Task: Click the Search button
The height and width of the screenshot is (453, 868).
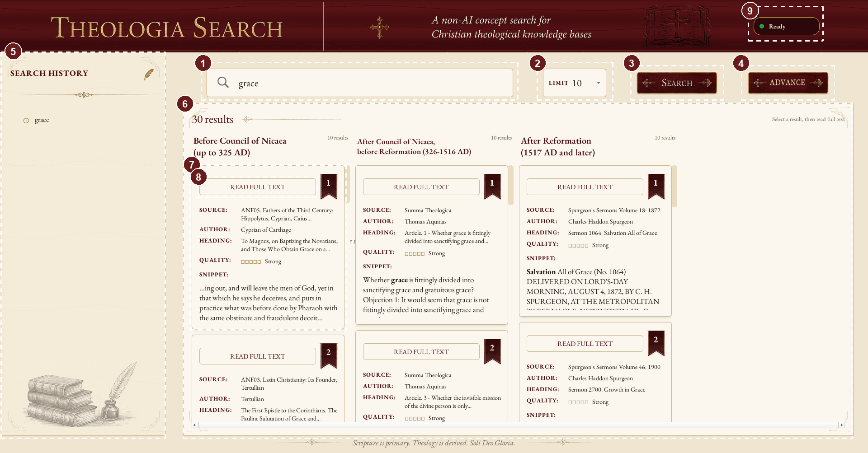Action: click(677, 83)
